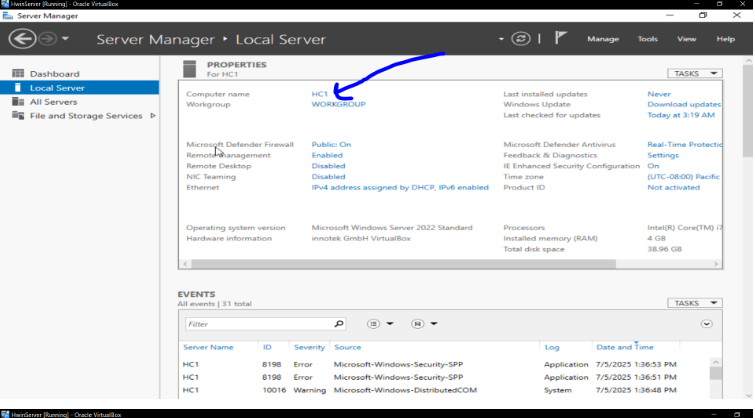Click Microsoft Windows Server 2022 Standard text
The height and width of the screenshot is (418, 755).
(392, 228)
